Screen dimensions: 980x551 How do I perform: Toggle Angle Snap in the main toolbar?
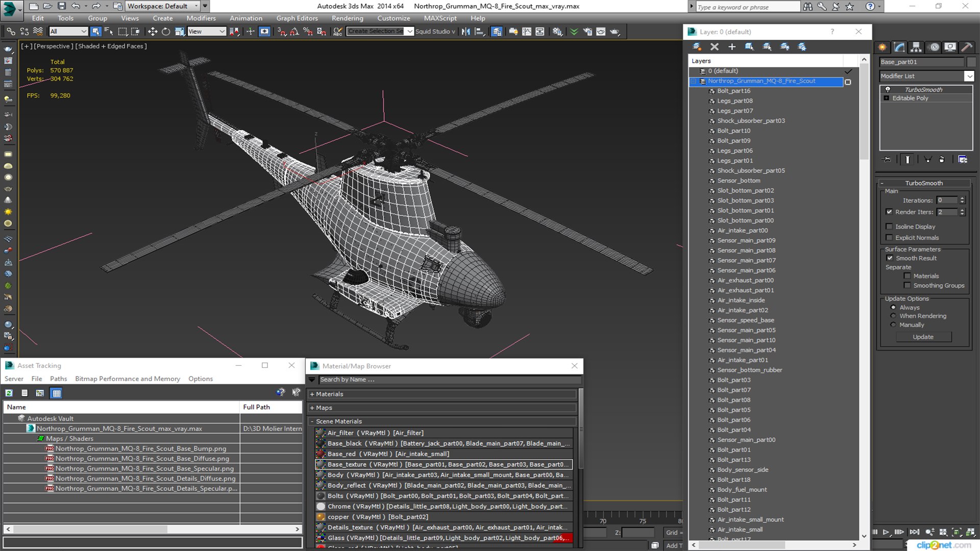pyautogui.click(x=295, y=32)
